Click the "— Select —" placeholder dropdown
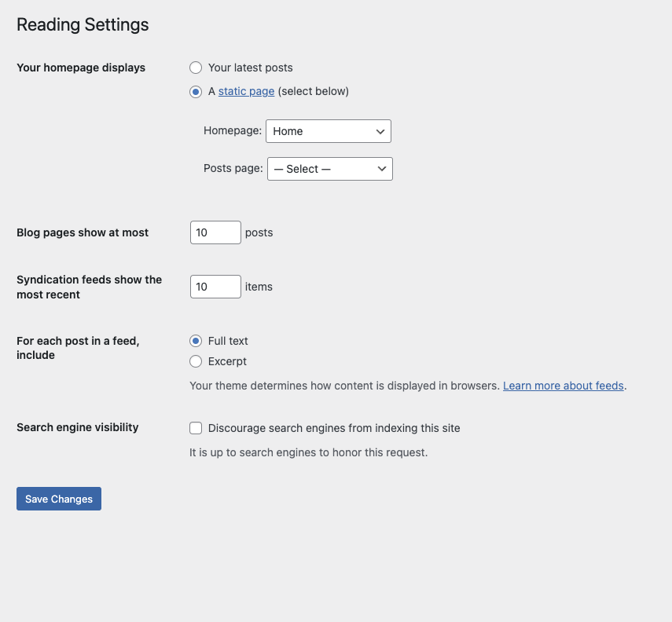This screenshot has height=622, width=672. click(329, 169)
